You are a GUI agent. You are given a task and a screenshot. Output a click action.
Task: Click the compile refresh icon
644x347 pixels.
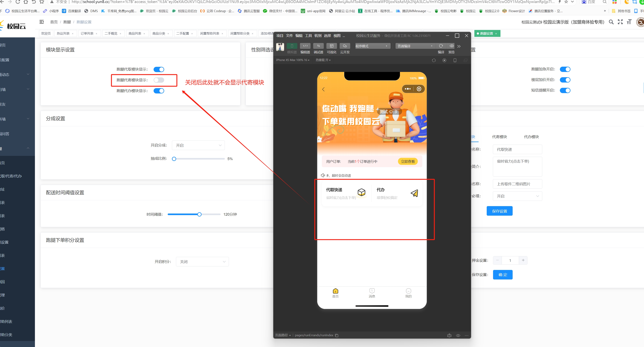(441, 46)
